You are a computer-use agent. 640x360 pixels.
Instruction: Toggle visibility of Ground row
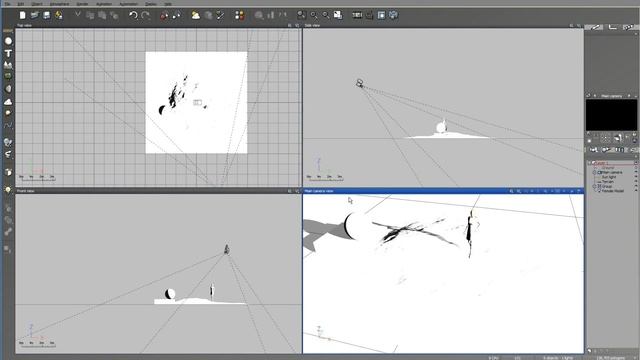click(636, 168)
